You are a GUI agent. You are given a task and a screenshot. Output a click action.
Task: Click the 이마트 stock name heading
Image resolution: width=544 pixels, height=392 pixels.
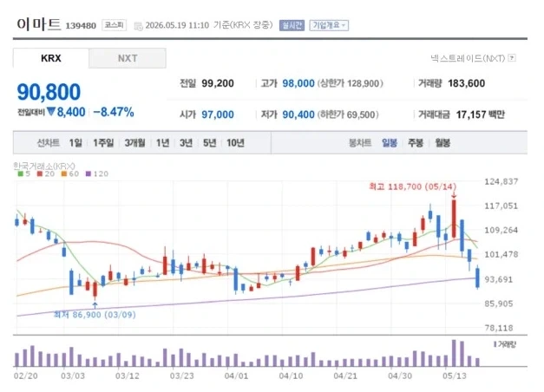(38, 24)
